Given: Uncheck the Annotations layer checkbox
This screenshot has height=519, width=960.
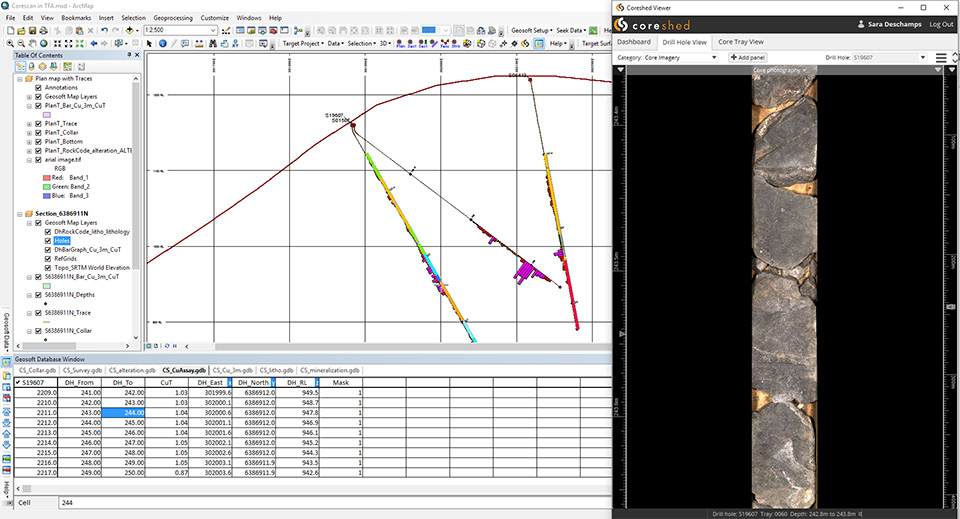Looking at the screenshot, I should point(38,87).
